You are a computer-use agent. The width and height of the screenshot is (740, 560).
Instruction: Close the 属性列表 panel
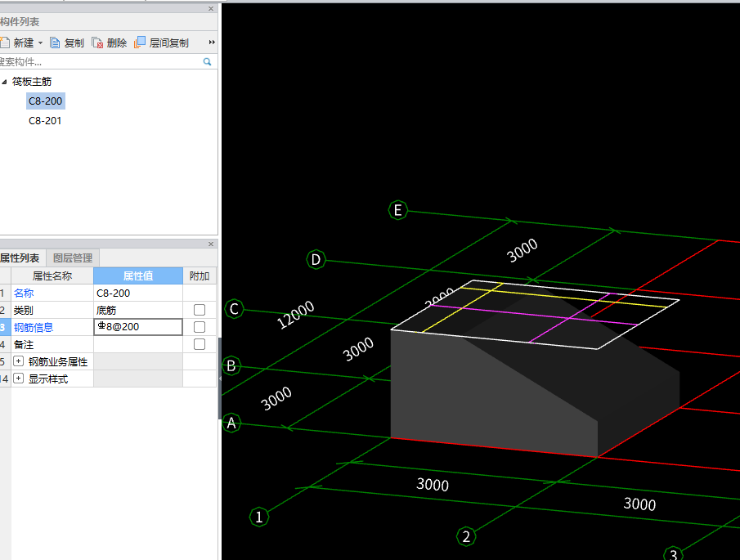click(x=211, y=244)
